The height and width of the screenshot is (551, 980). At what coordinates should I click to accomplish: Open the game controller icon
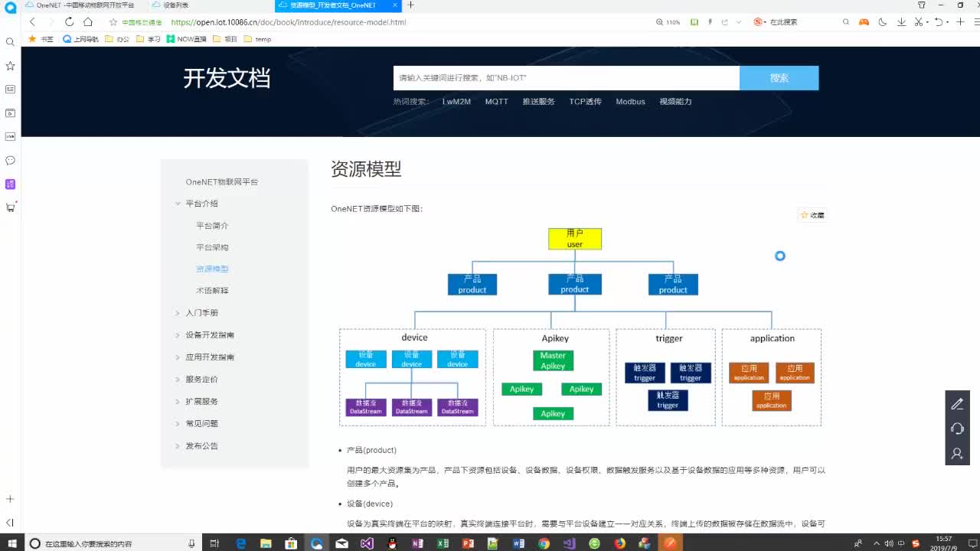864,22
